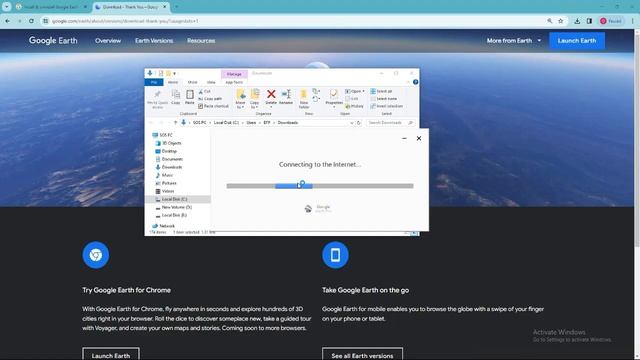Click Select all in Explorer ribbon
Viewport: 640px width, 360px height.
point(381,91)
